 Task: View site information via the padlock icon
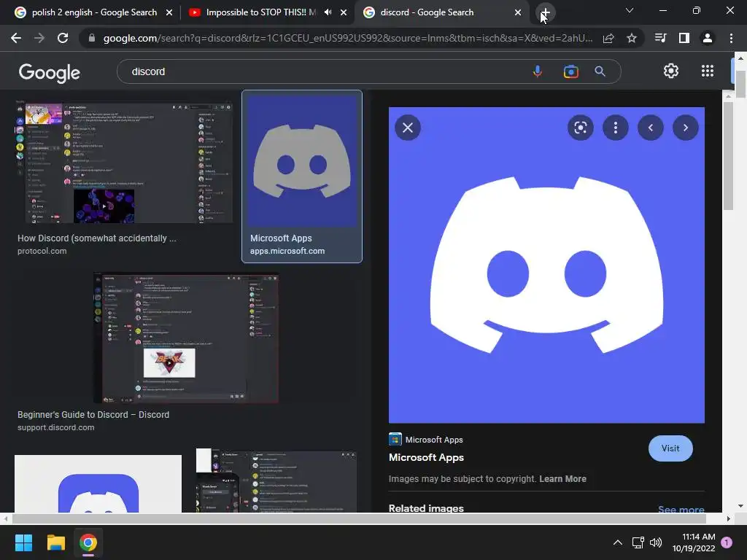click(x=91, y=38)
